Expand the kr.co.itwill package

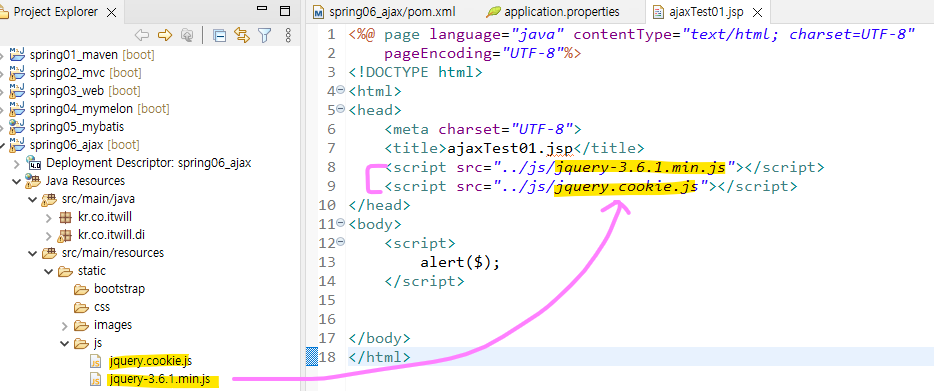pos(49,217)
